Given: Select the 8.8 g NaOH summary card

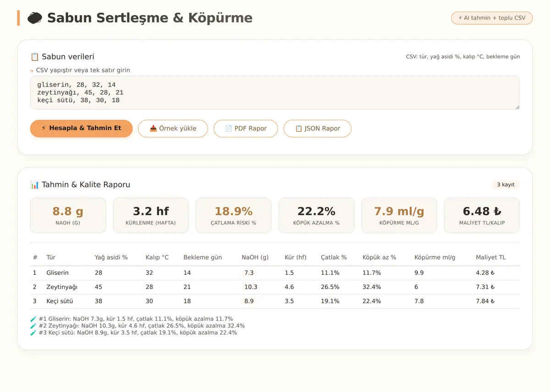Looking at the screenshot, I should (68, 215).
